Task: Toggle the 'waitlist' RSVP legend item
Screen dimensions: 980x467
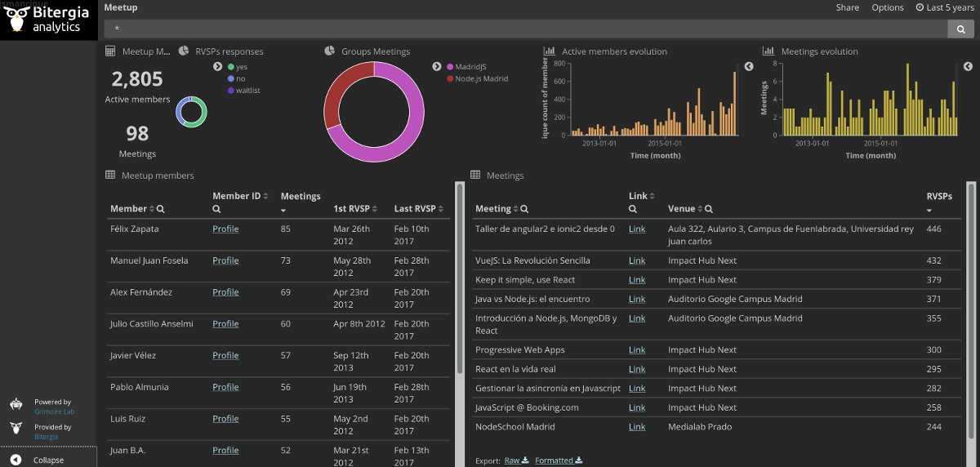Action: (244, 90)
